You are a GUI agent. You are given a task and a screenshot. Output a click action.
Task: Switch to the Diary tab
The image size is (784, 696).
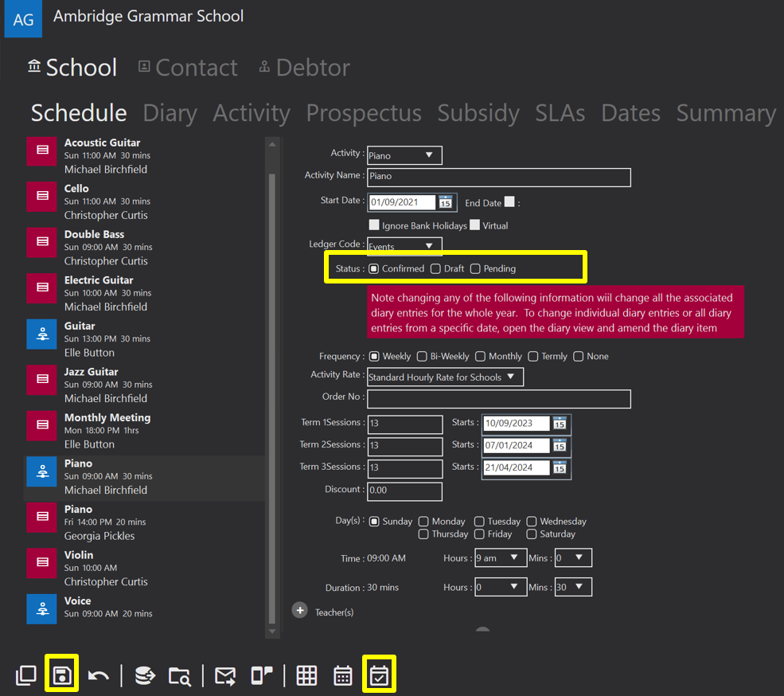click(170, 113)
